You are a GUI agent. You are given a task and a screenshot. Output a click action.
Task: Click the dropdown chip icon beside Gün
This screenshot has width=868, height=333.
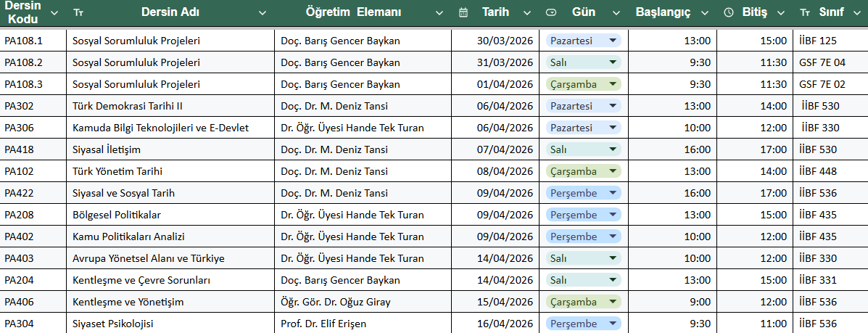click(x=551, y=12)
